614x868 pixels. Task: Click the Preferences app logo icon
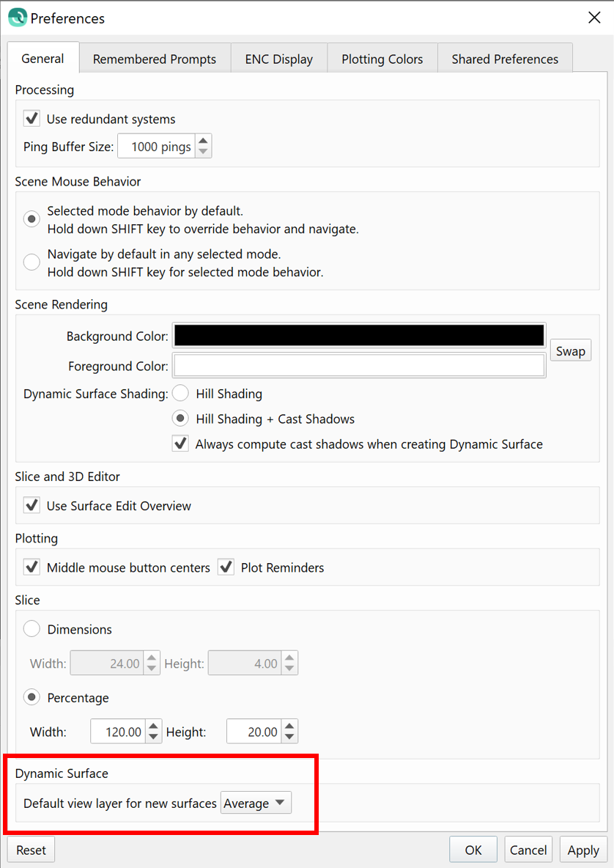click(x=17, y=18)
